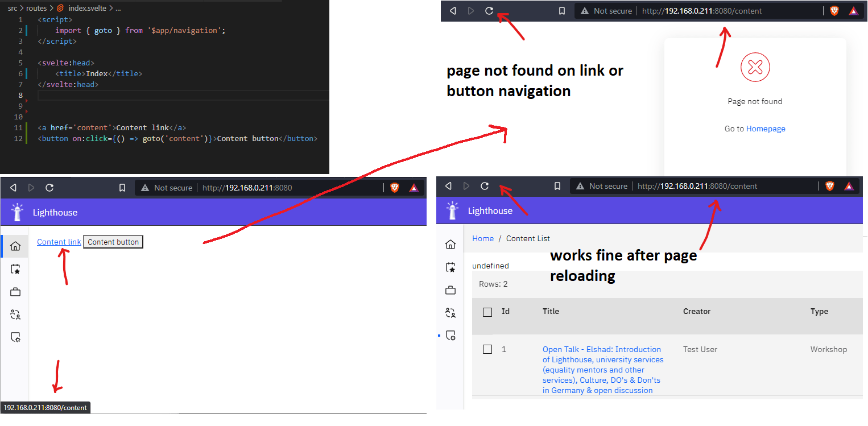Open settings document sidebar icon on Content link page
The height and width of the screenshot is (426, 868).
[x=15, y=337]
